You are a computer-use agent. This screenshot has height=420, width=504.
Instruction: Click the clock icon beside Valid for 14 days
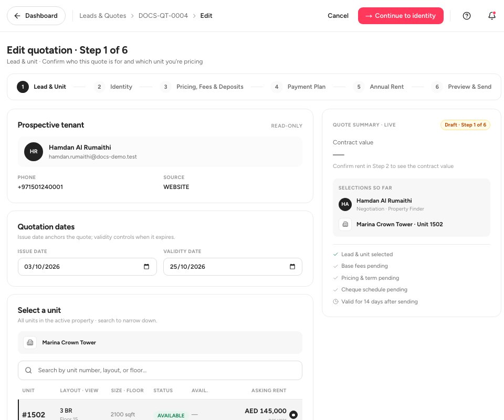[335, 301]
